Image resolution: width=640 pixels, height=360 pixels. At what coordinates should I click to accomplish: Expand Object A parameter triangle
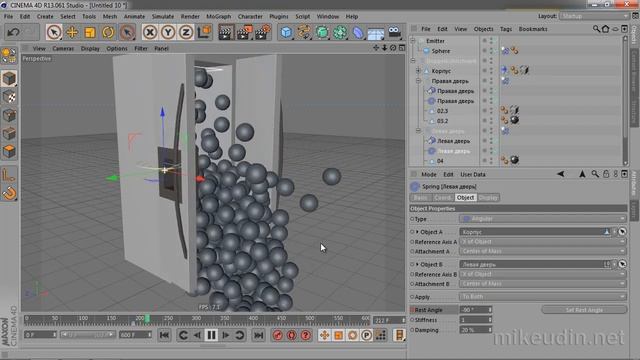[417, 232]
